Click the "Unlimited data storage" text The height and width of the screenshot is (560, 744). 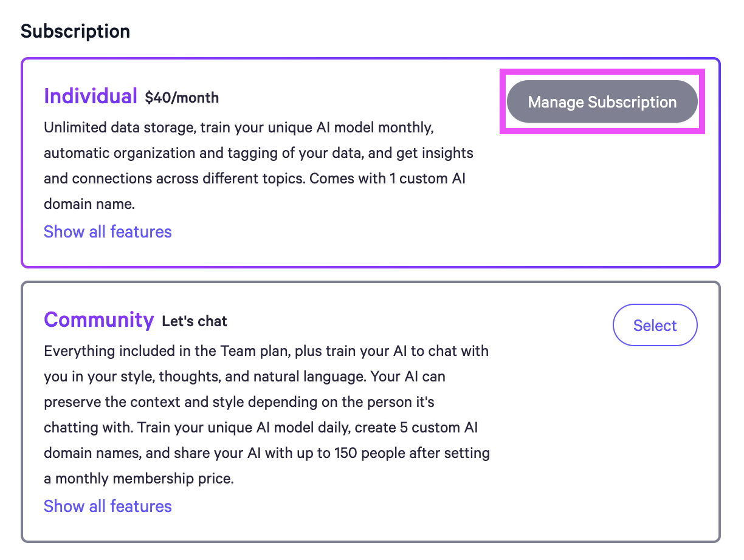click(x=119, y=128)
